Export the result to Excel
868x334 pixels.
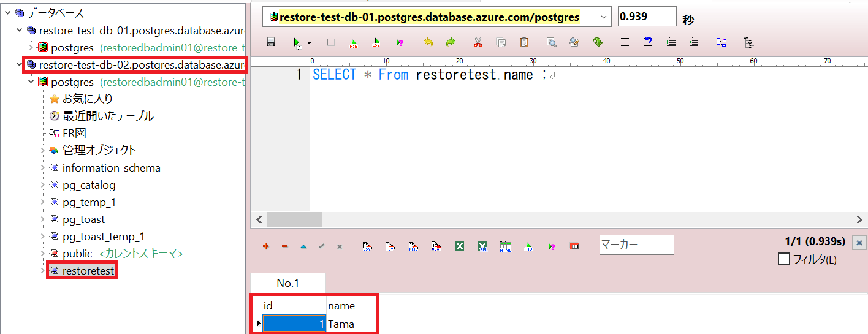[459, 246]
